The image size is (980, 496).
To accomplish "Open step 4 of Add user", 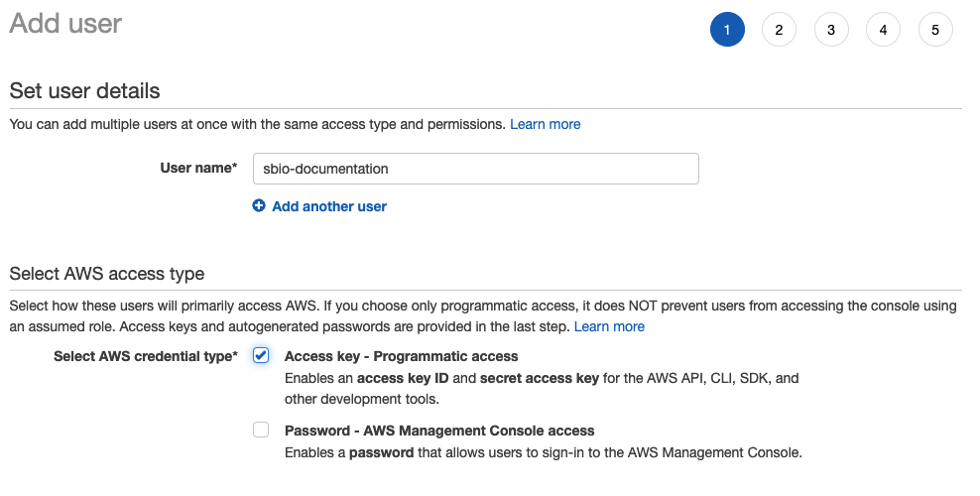I will point(883,30).
